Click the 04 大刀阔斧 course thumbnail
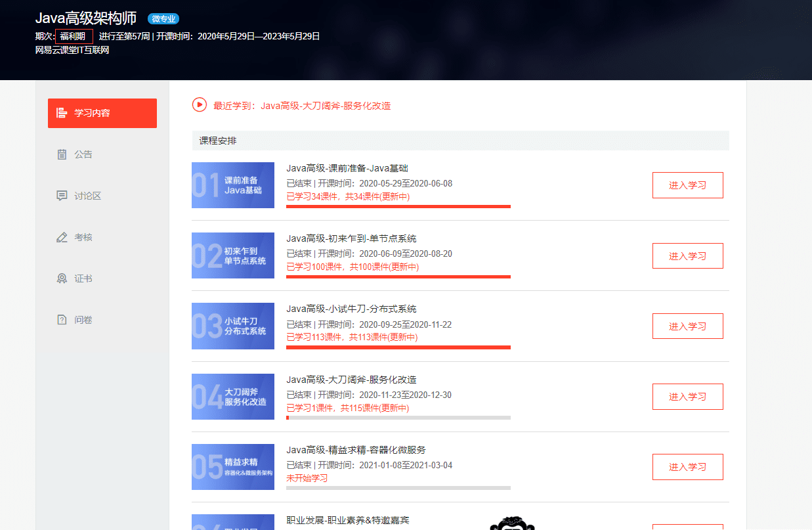 pos(233,397)
